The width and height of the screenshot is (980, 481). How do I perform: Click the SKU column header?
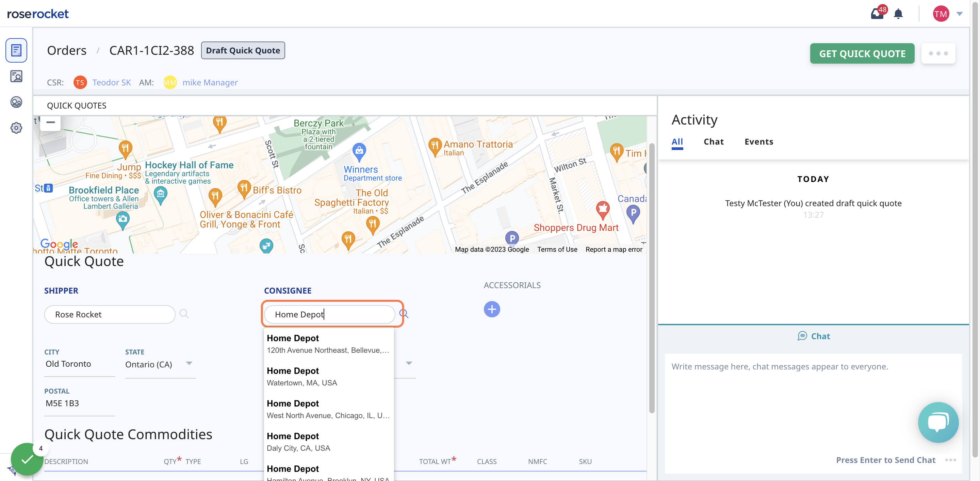(585, 461)
